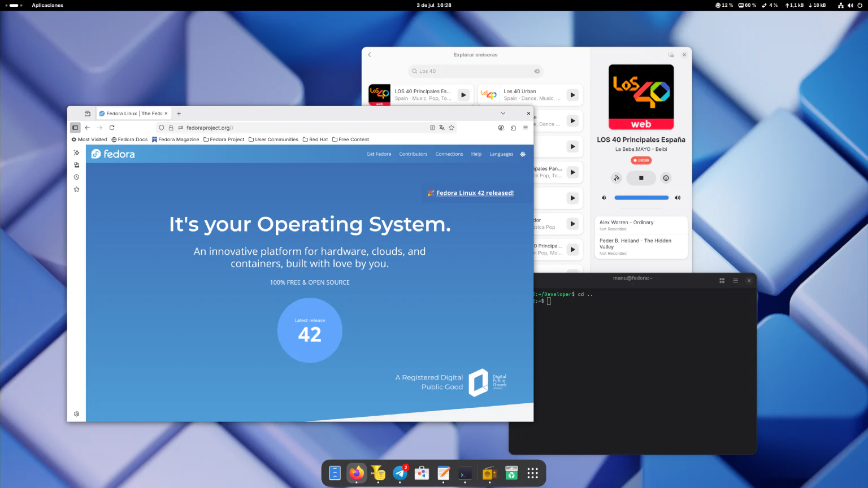Open Languages dropdown on Fedora site

(x=501, y=154)
